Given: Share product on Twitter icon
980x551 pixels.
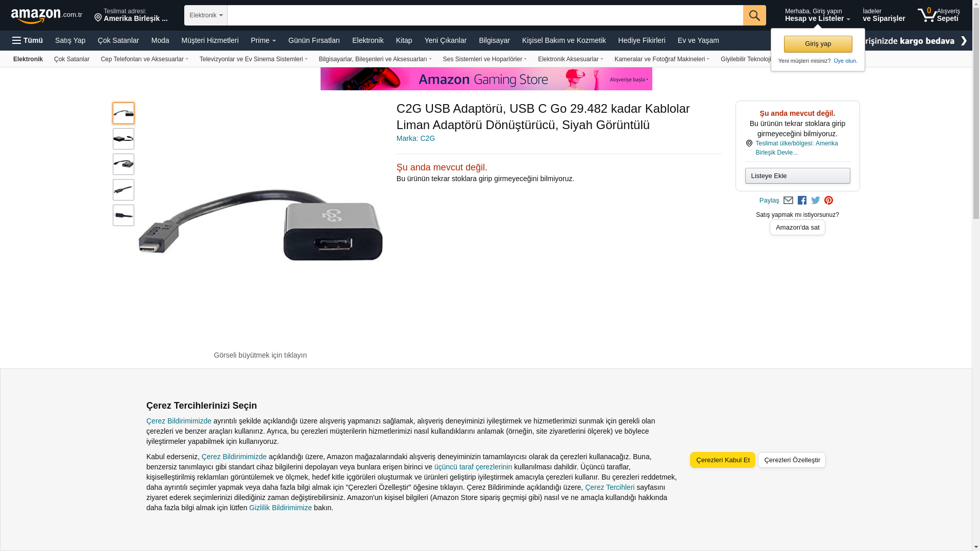Looking at the screenshot, I should pyautogui.click(x=816, y=201).
